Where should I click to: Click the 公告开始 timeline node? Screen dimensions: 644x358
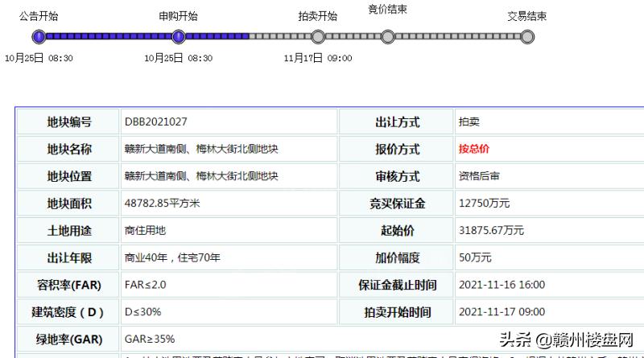point(39,37)
